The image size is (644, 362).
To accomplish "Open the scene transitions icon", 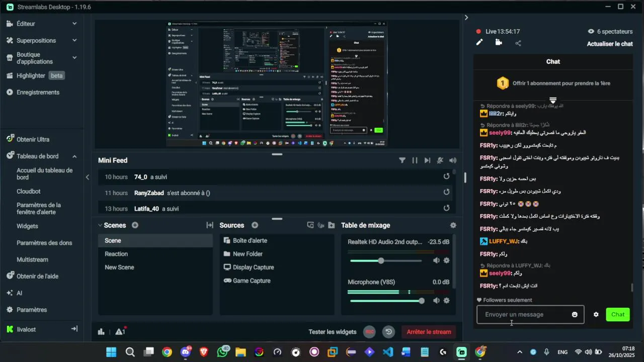I will pyautogui.click(x=210, y=225).
